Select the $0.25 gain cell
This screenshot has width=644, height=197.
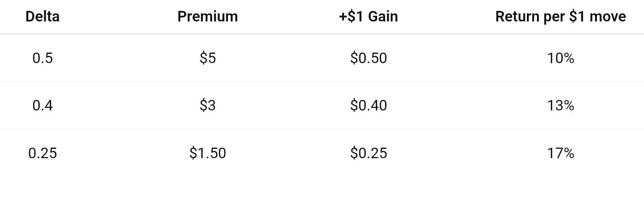click(369, 153)
